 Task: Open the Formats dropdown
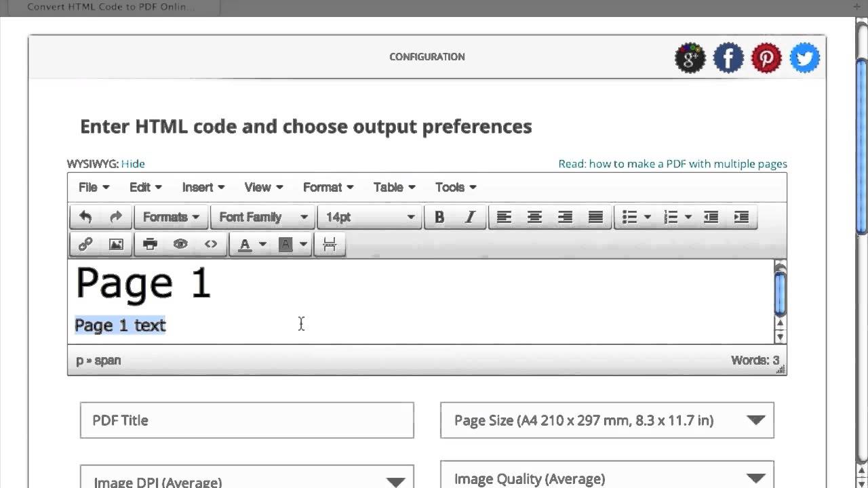pyautogui.click(x=171, y=217)
